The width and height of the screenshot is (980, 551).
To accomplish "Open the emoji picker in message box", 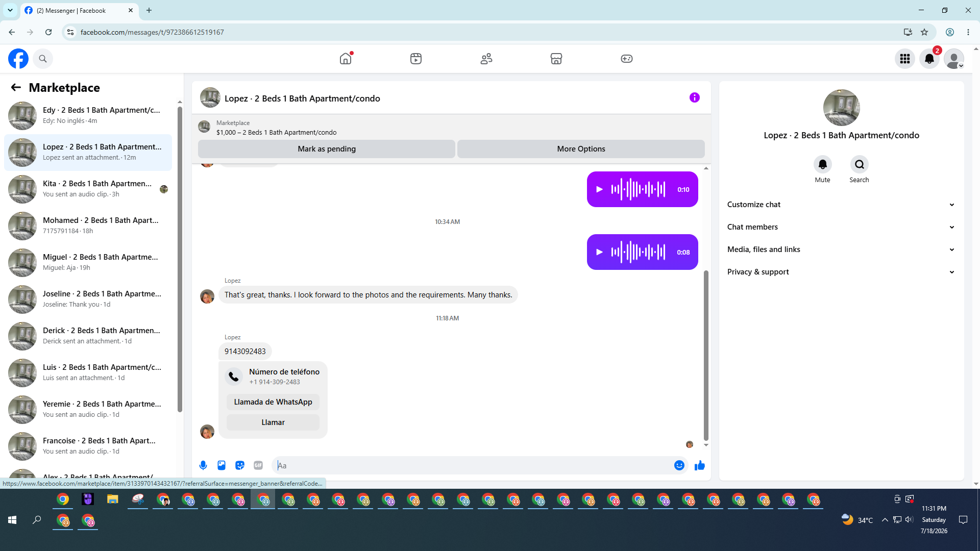I will 679,465.
